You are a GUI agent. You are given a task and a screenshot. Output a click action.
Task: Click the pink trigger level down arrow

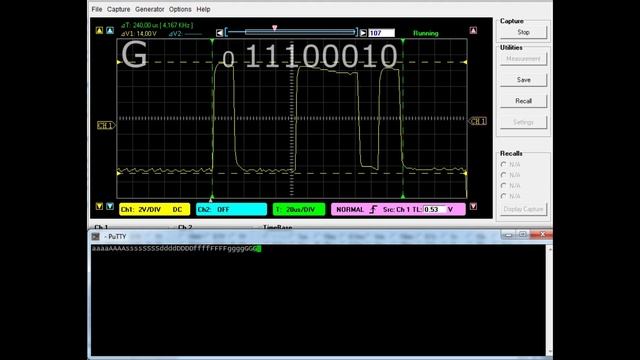(x=473, y=207)
